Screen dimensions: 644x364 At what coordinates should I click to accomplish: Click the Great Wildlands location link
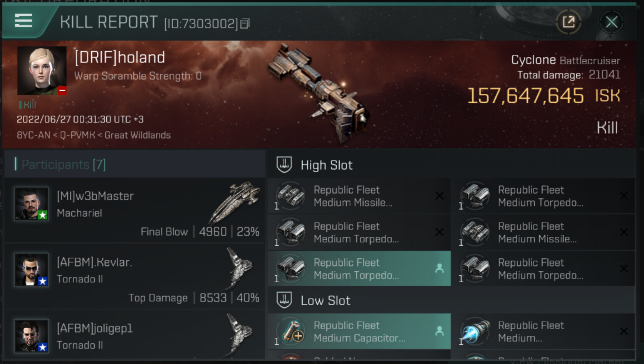click(138, 135)
